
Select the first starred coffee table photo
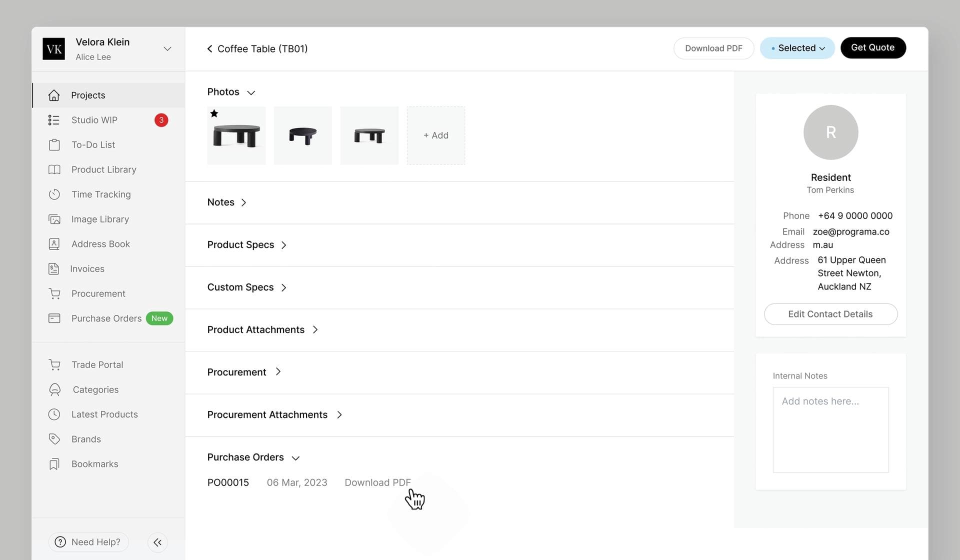(236, 135)
